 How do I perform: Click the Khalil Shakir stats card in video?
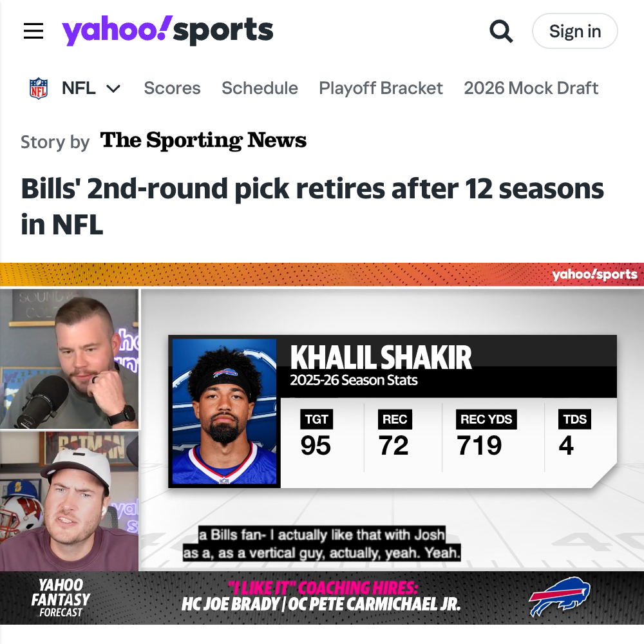click(392, 412)
